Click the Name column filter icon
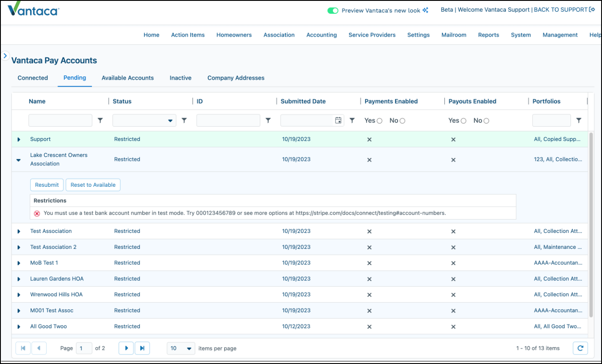602x364 pixels. point(100,121)
